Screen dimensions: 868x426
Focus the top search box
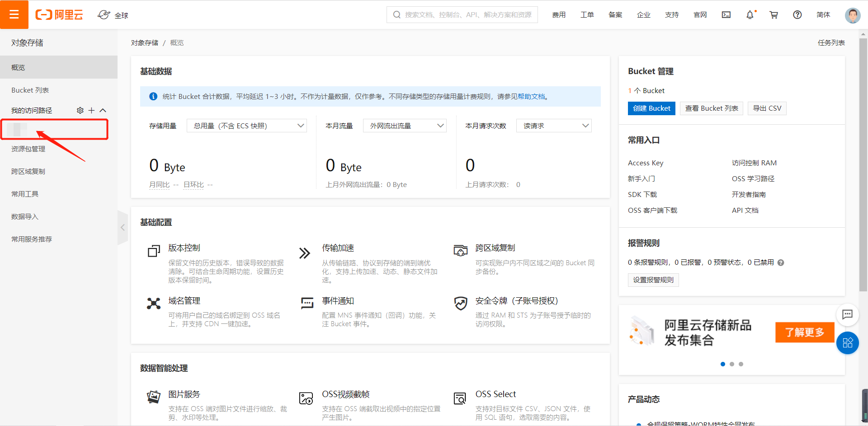462,15
